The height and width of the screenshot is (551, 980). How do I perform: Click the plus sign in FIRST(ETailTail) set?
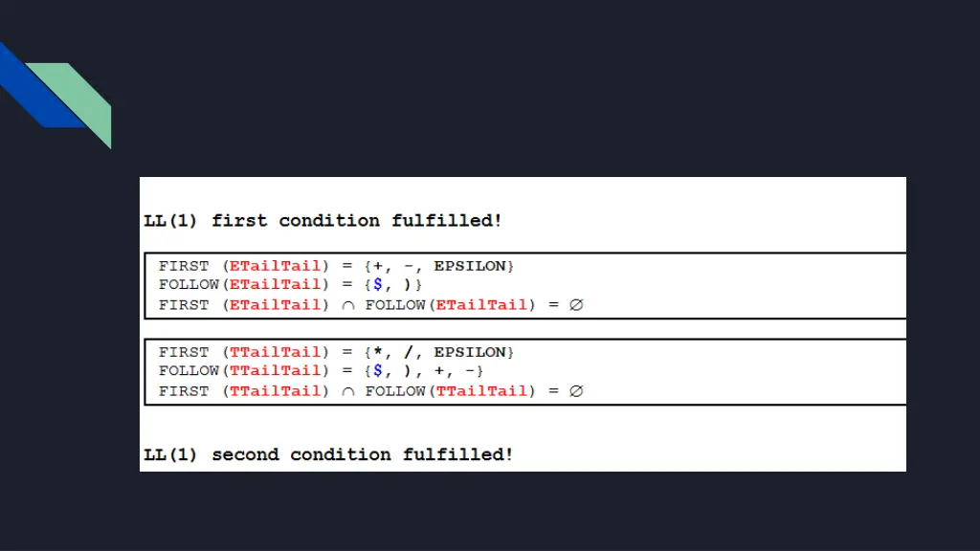pos(377,266)
